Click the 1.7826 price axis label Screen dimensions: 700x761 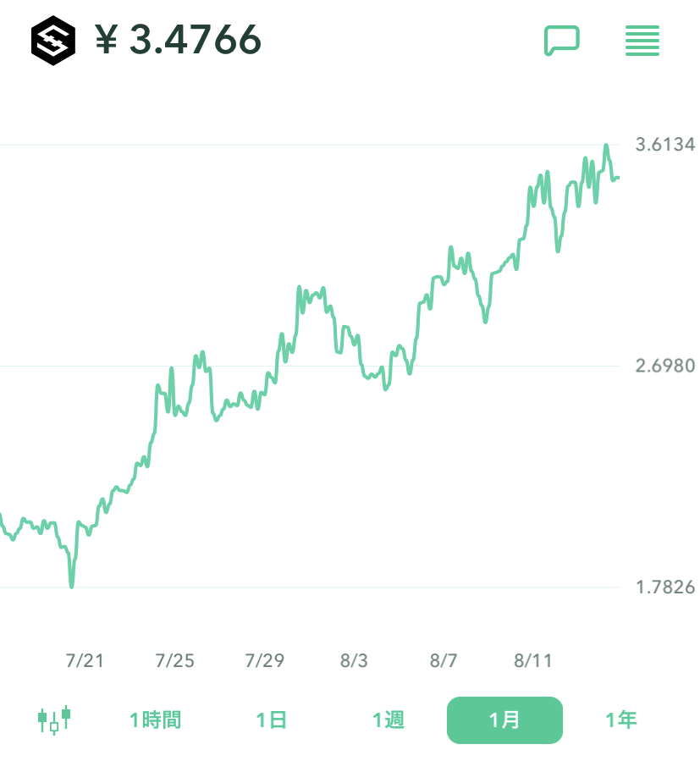click(665, 587)
